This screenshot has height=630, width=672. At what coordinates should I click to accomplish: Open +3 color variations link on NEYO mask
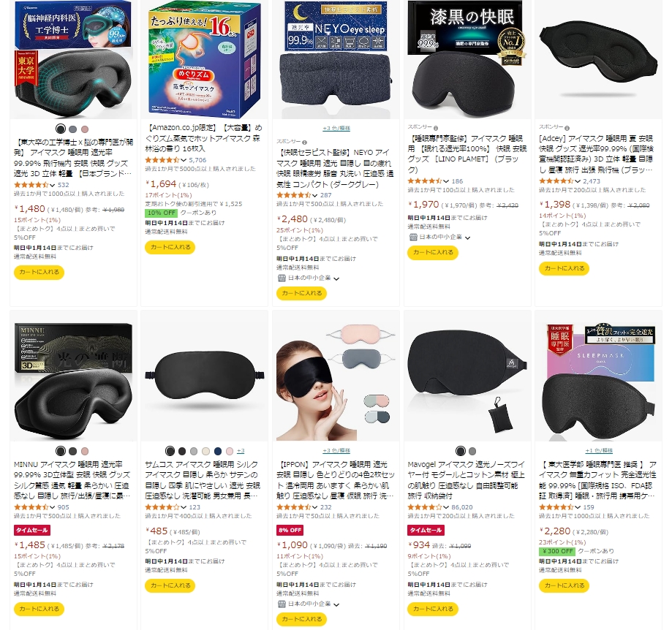(336, 129)
